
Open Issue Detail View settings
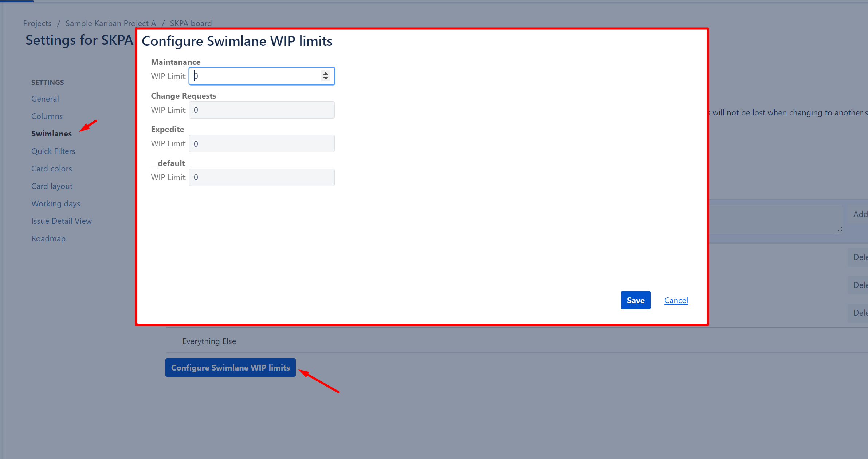[x=62, y=221]
